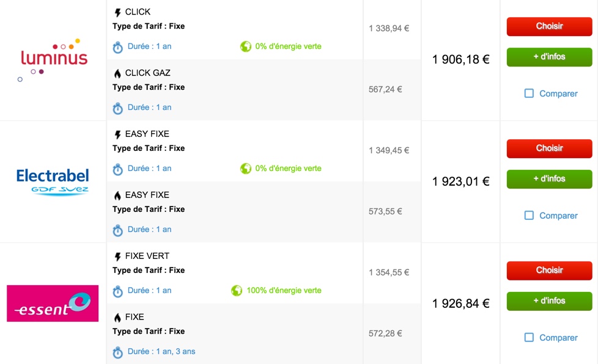Click the green globe icon for Luminus CLICK
Viewport: 598px width, 364px height.
click(246, 46)
